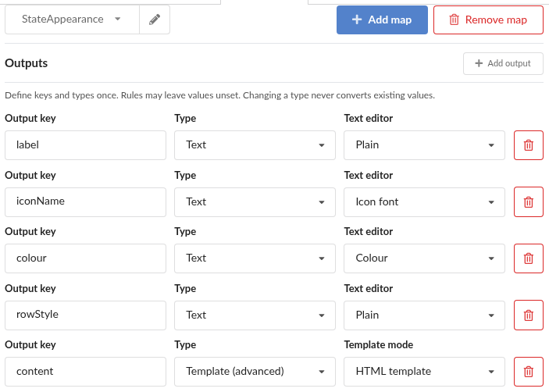The width and height of the screenshot is (549, 392).
Task: Click the Add map button
Action: pyautogui.click(x=382, y=20)
